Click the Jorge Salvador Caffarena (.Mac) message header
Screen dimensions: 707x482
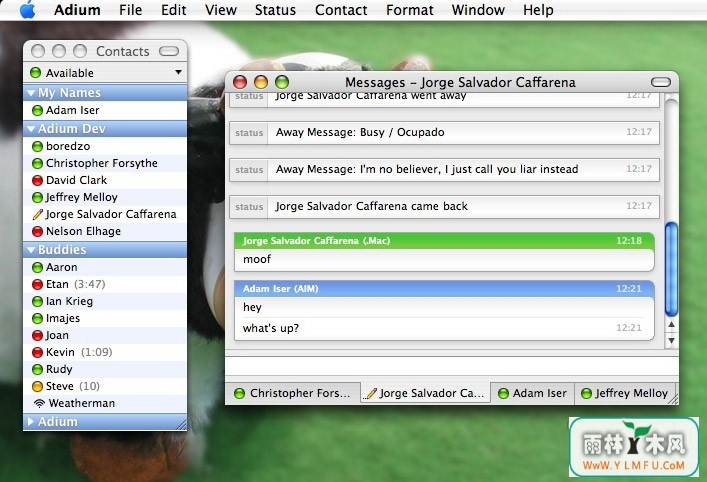[x=444, y=241]
